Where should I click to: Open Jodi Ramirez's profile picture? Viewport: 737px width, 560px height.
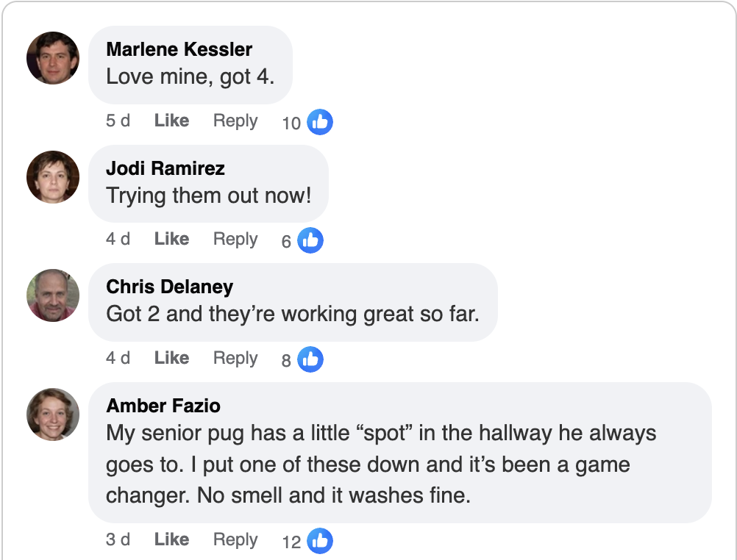click(52, 177)
